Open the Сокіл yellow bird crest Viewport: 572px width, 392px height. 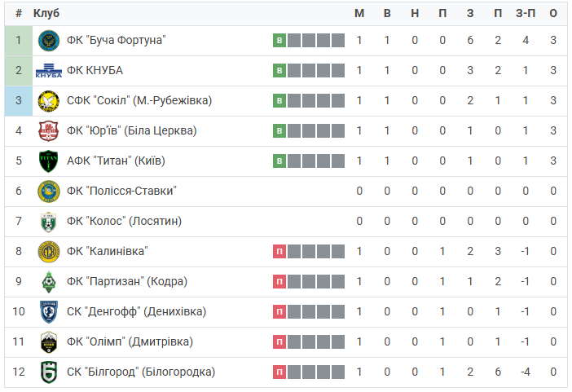tap(49, 101)
